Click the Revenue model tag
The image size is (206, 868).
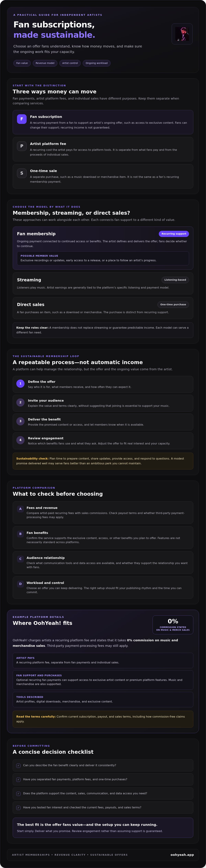tap(45, 63)
